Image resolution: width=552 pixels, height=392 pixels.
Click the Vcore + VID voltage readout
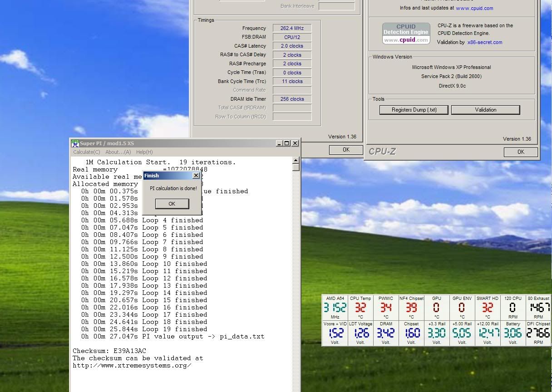click(x=335, y=333)
